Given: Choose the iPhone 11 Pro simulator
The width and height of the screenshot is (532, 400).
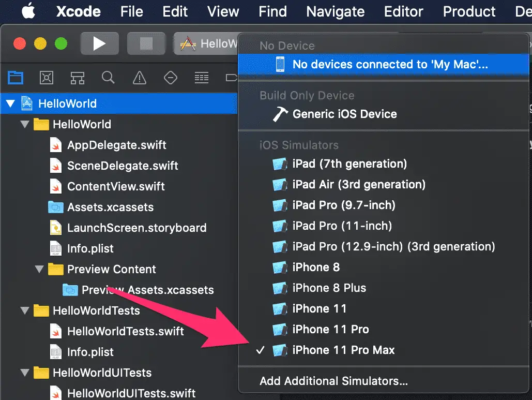Looking at the screenshot, I should pyautogui.click(x=384, y=330).
